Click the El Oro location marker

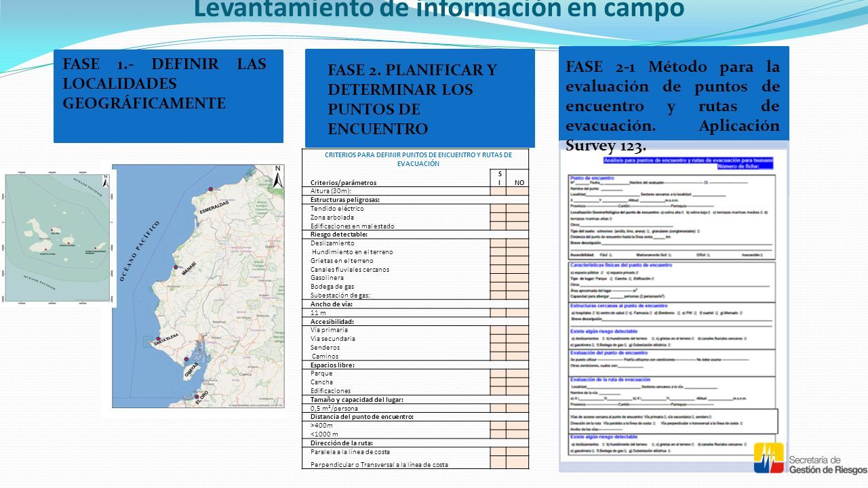tap(197, 396)
